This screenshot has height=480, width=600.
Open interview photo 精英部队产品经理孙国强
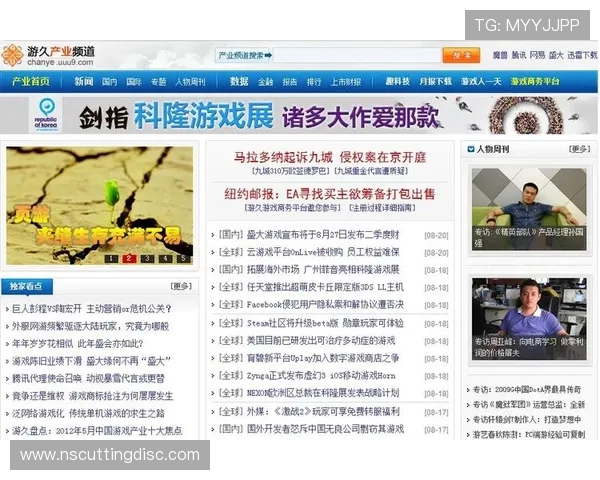(x=529, y=209)
